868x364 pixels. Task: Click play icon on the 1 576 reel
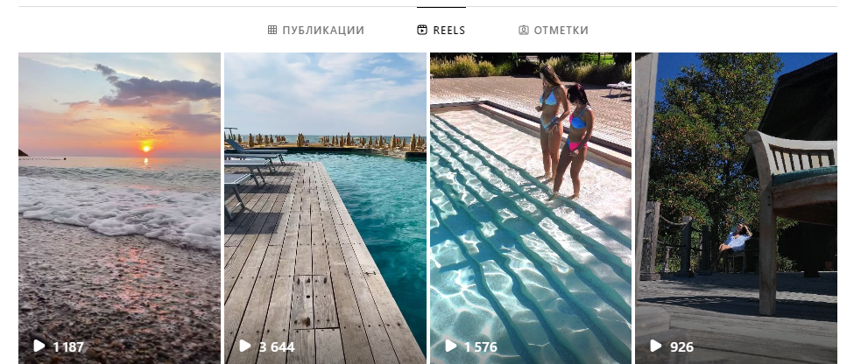(x=450, y=346)
